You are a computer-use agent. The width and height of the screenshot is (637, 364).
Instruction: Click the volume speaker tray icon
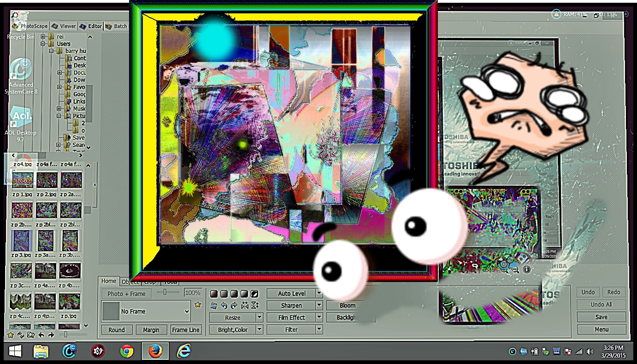(x=590, y=352)
